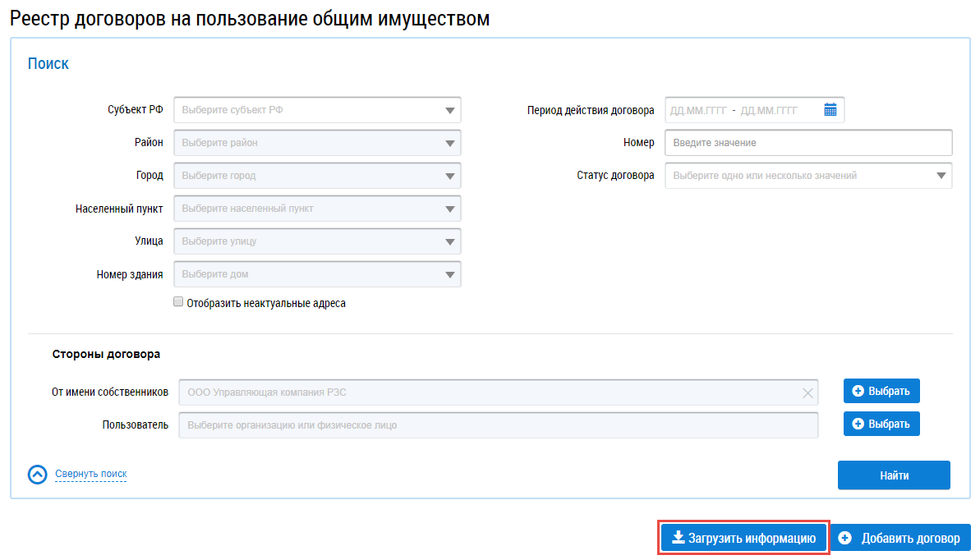Open the Номер здания dropdown
This screenshot has height=560, width=980.
pos(318,274)
